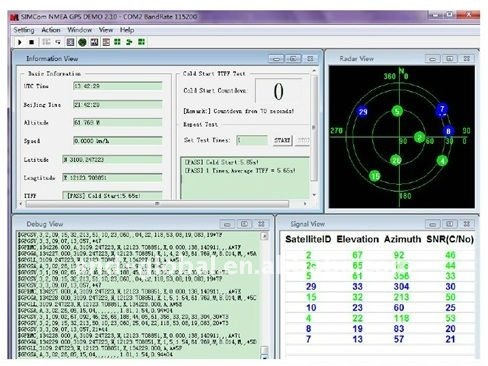Click the Cold Start Countdown value 0
The height and width of the screenshot is (366, 488).
click(x=279, y=91)
